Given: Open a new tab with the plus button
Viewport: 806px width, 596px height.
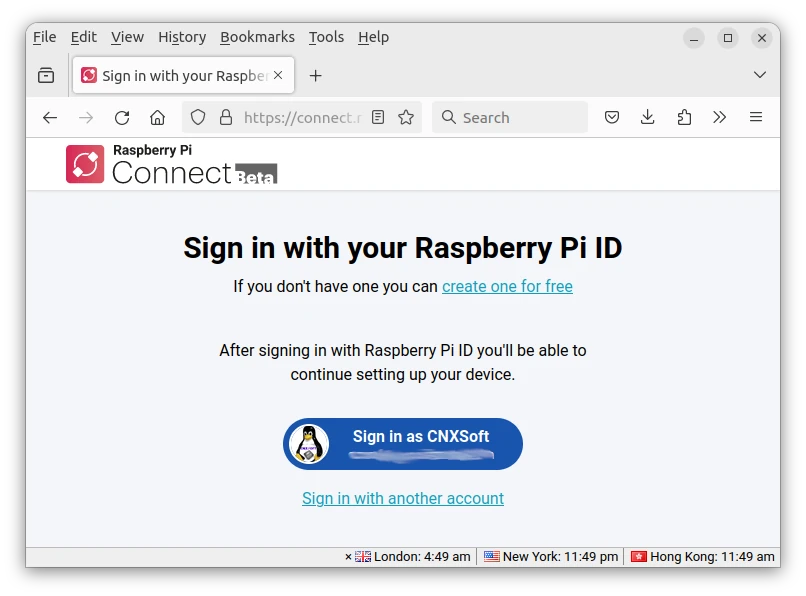Looking at the screenshot, I should click(316, 76).
